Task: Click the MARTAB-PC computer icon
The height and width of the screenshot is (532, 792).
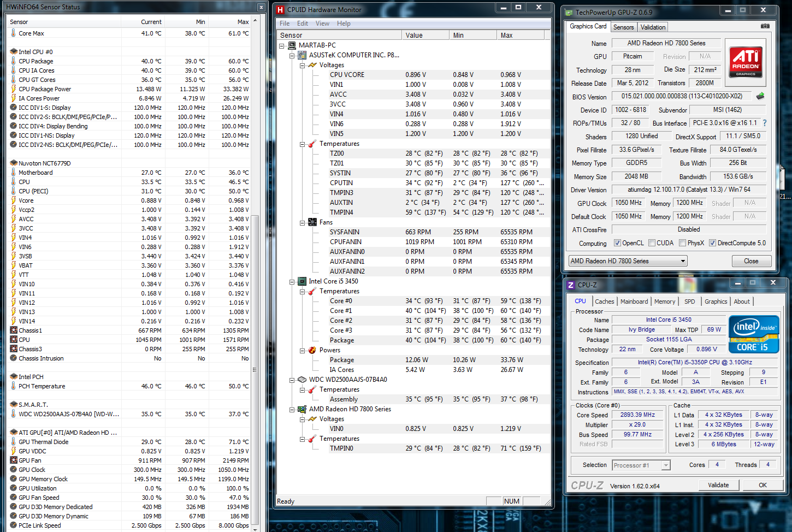Action: (x=292, y=45)
